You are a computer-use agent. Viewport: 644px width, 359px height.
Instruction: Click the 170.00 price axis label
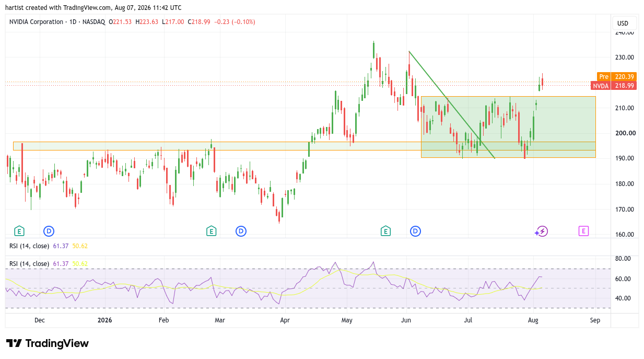[625, 210]
